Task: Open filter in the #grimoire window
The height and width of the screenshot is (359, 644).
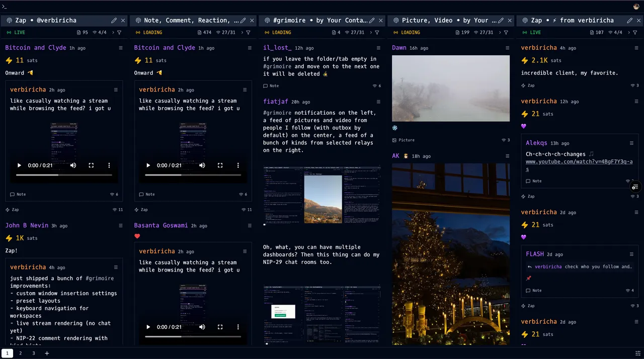Action: [x=377, y=33]
